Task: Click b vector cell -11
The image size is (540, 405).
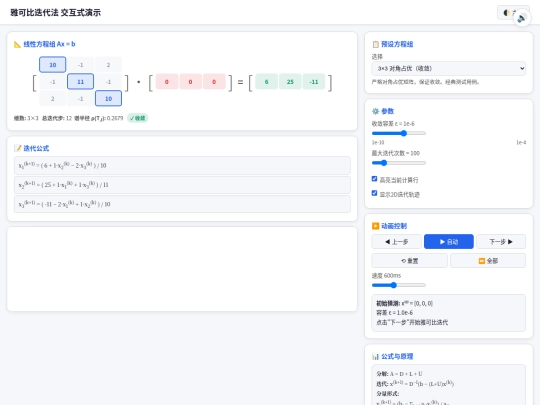Action: tap(314, 82)
